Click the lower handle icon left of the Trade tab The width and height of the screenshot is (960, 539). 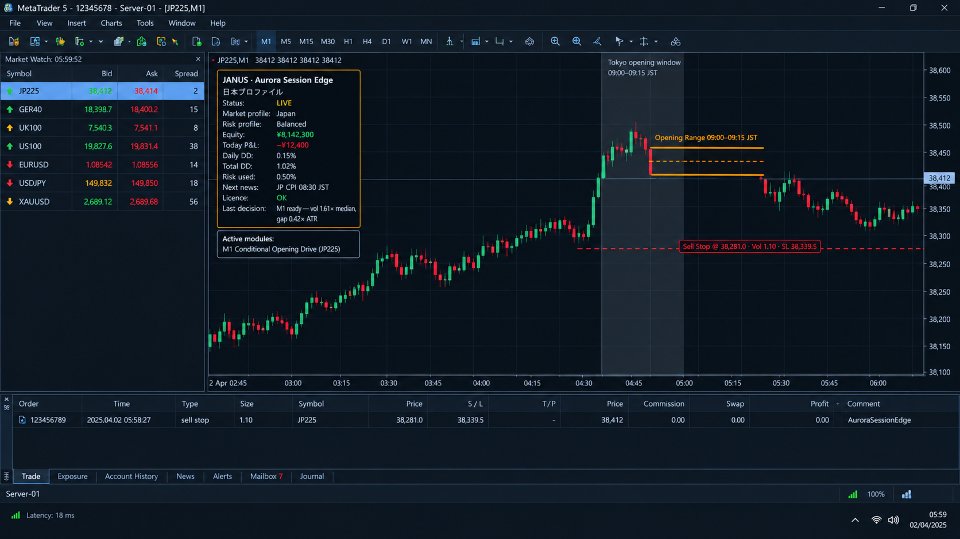tap(6, 476)
